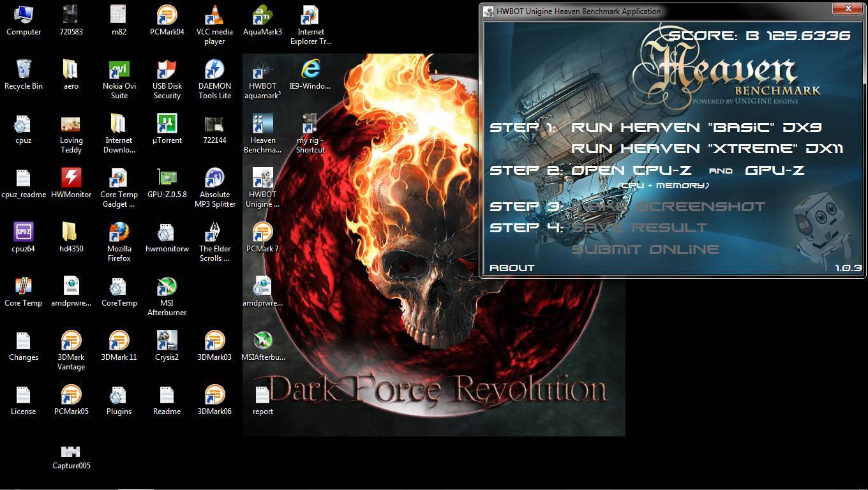The width and height of the screenshot is (868, 490).
Task: Open the report file icon
Action: [262, 401]
